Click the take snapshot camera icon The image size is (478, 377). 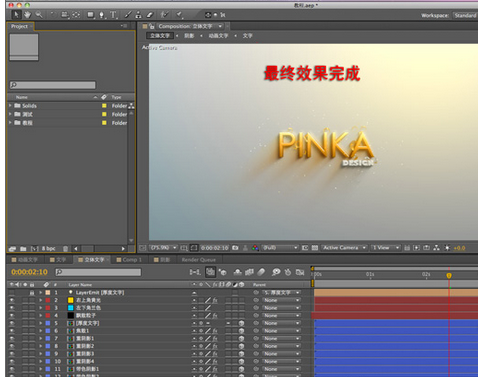[x=235, y=248]
